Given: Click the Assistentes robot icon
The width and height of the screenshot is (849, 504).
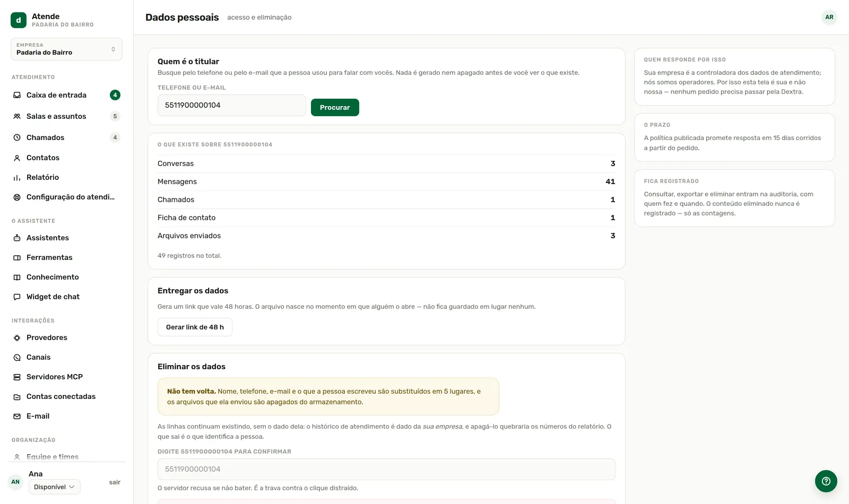Looking at the screenshot, I should tap(17, 238).
